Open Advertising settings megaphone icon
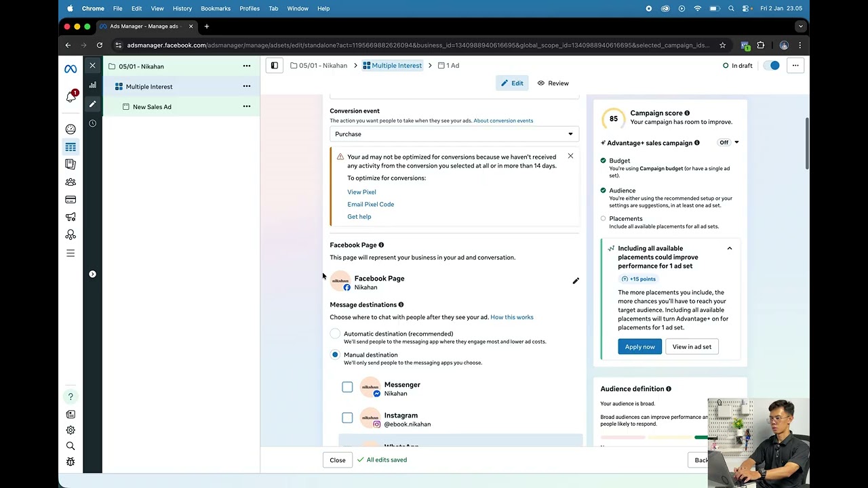The width and height of the screenshot is (868, 488). click(71, 217)
